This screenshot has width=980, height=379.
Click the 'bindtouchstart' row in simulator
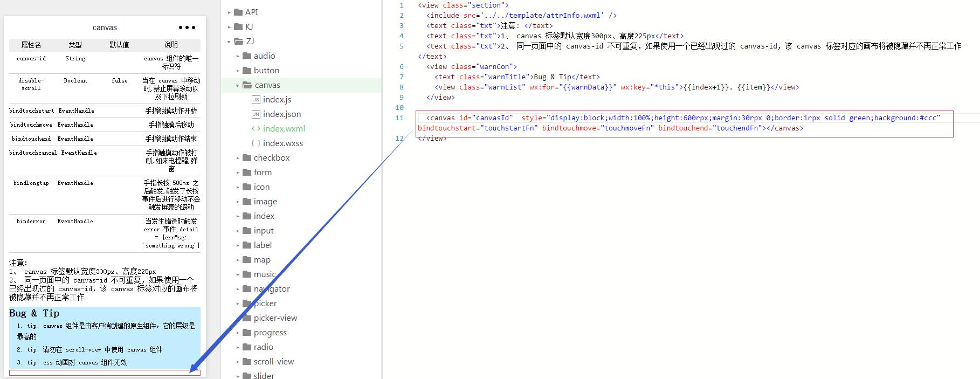105,111
